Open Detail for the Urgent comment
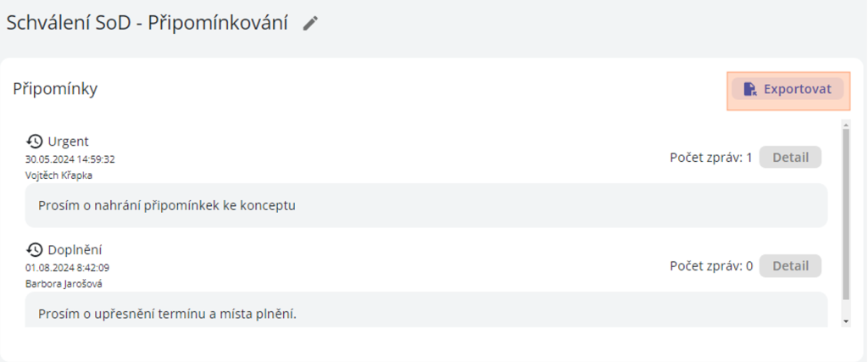 [x=790, y=157]
